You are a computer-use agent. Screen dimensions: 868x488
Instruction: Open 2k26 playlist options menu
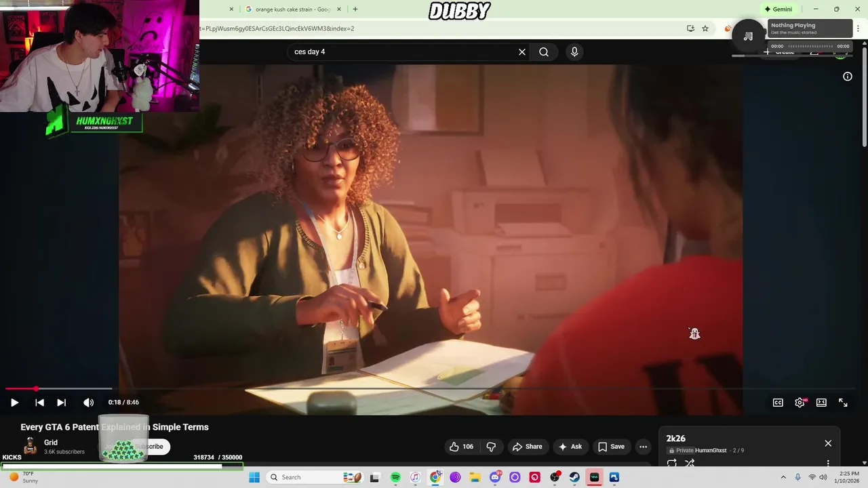pos(828,464)
